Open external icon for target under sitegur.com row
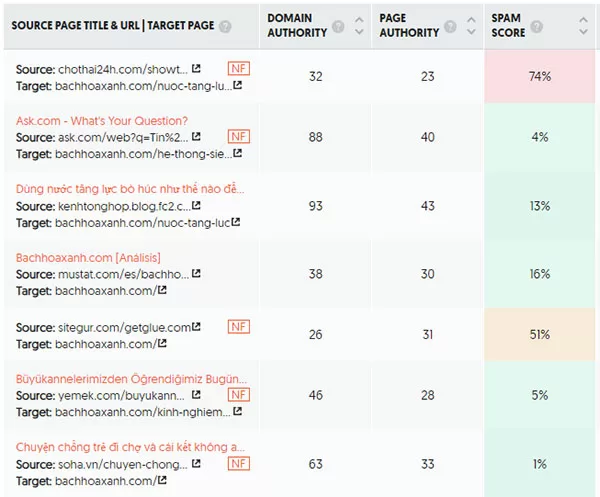The image size is (600, 497). coord(162,343)
